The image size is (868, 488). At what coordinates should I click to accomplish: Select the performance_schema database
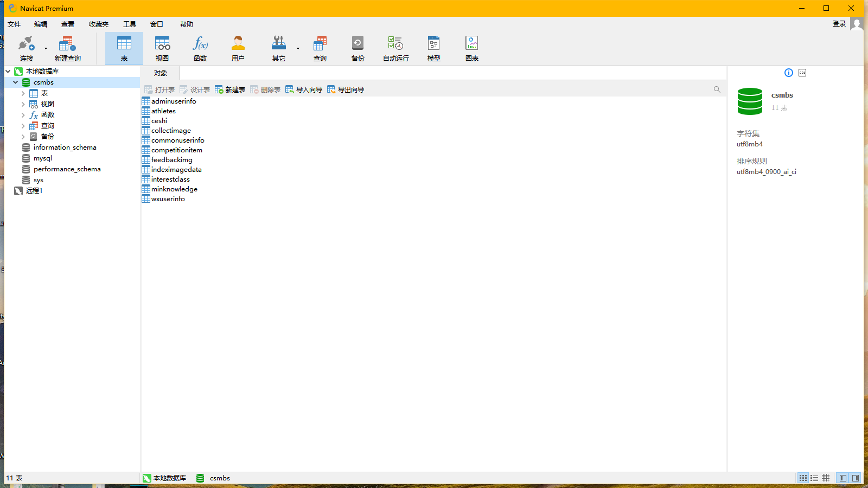(x=67, y=169)
